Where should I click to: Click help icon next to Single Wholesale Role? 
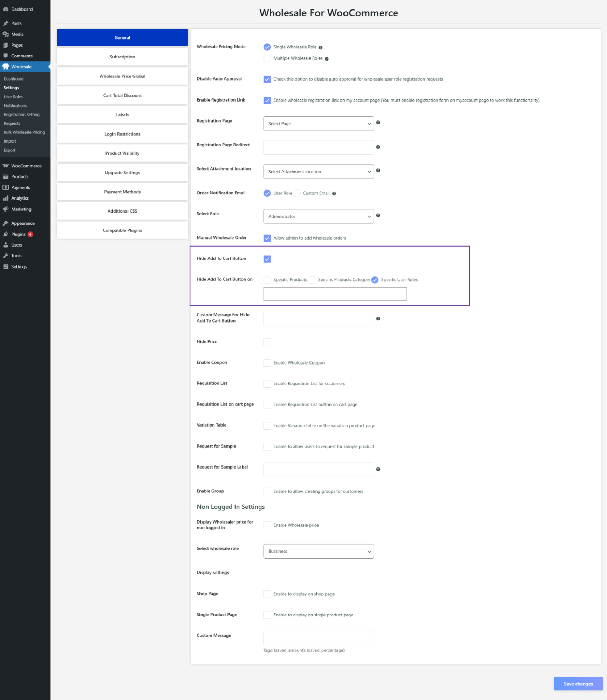tap(320, 48)
